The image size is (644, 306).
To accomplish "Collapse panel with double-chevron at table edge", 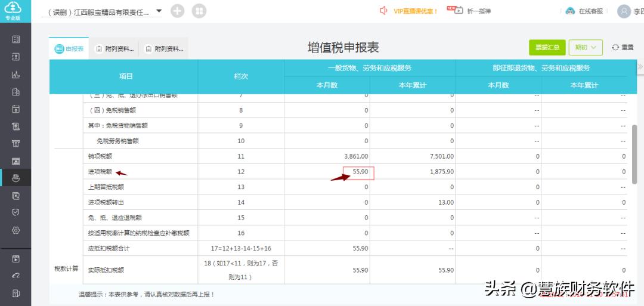I will tap(640, 67).
